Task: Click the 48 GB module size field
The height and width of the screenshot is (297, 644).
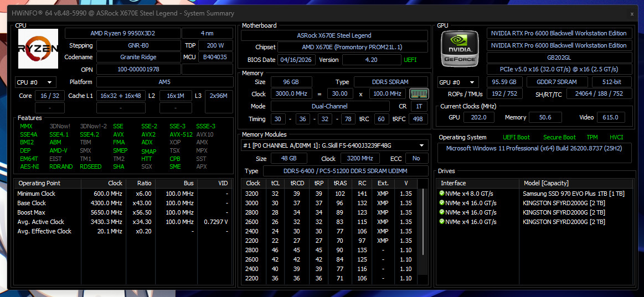Action: [x=288, y=158]
